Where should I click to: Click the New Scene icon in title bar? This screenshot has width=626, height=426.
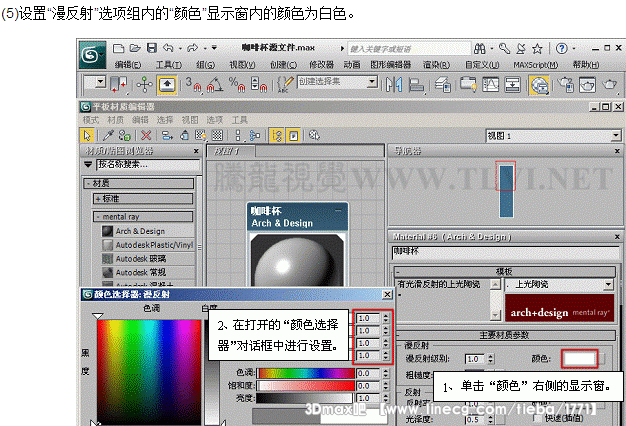tap(118, 49)
